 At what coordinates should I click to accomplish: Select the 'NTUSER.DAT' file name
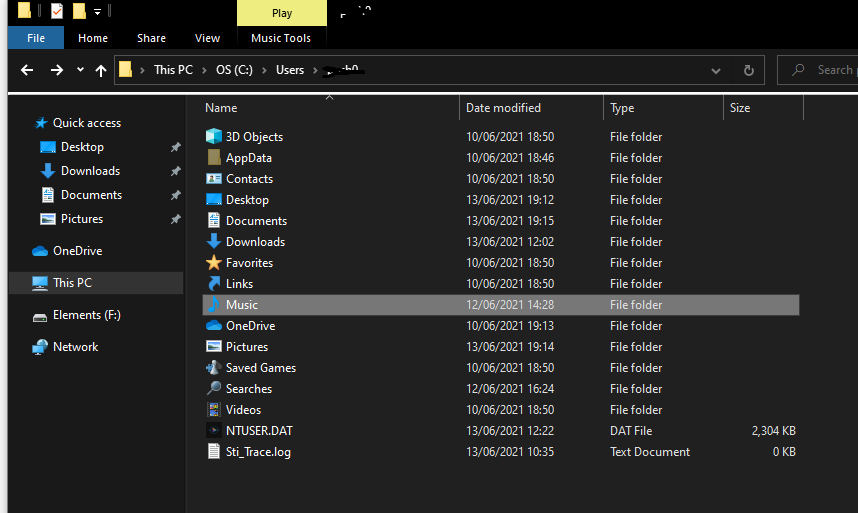point(259,430)
